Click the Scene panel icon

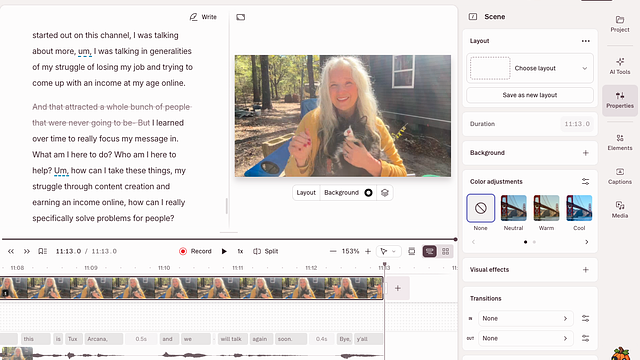click(x=473, y=17)
